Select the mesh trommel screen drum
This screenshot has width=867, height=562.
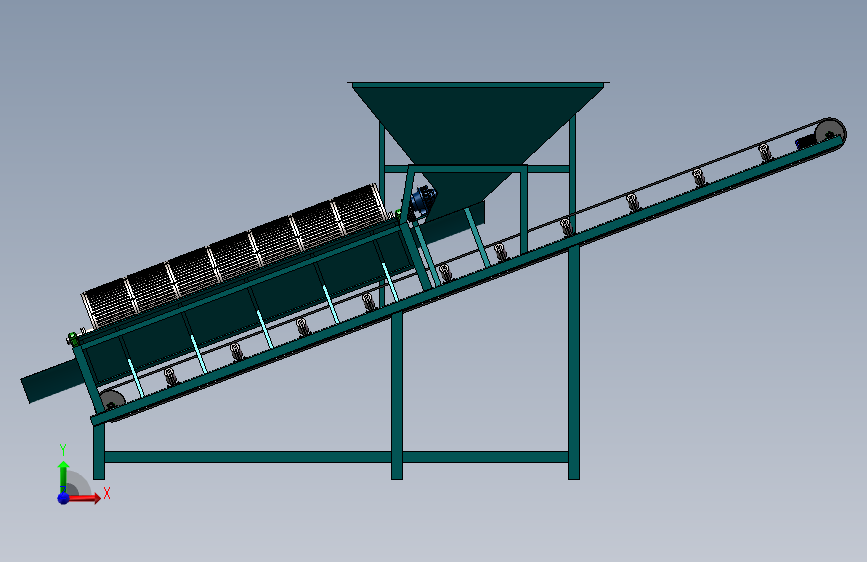tap(235, 256)
